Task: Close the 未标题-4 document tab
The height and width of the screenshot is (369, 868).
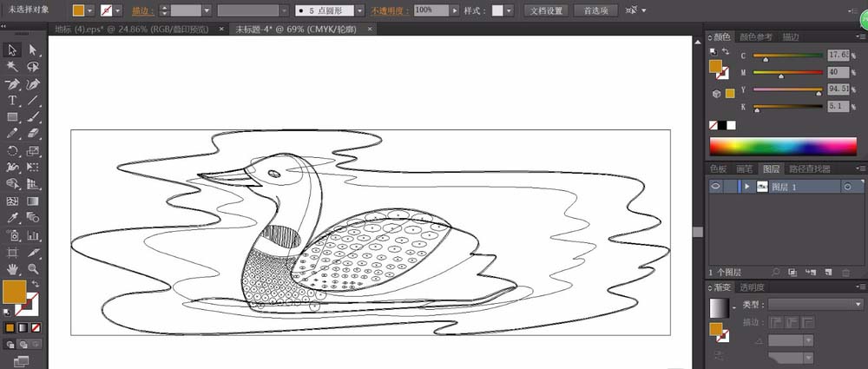Action: tap(370, 29)
